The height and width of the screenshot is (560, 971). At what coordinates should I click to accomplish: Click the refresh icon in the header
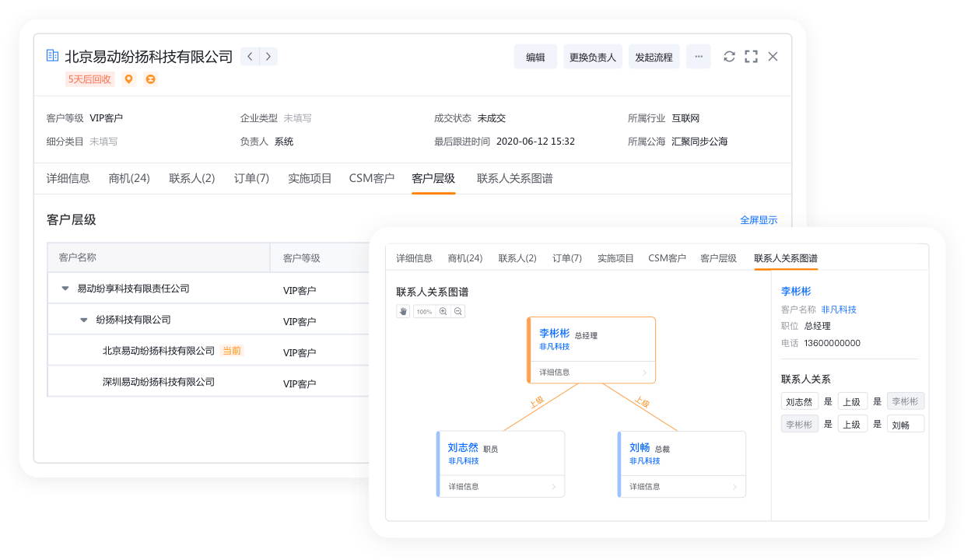(729, 57)
